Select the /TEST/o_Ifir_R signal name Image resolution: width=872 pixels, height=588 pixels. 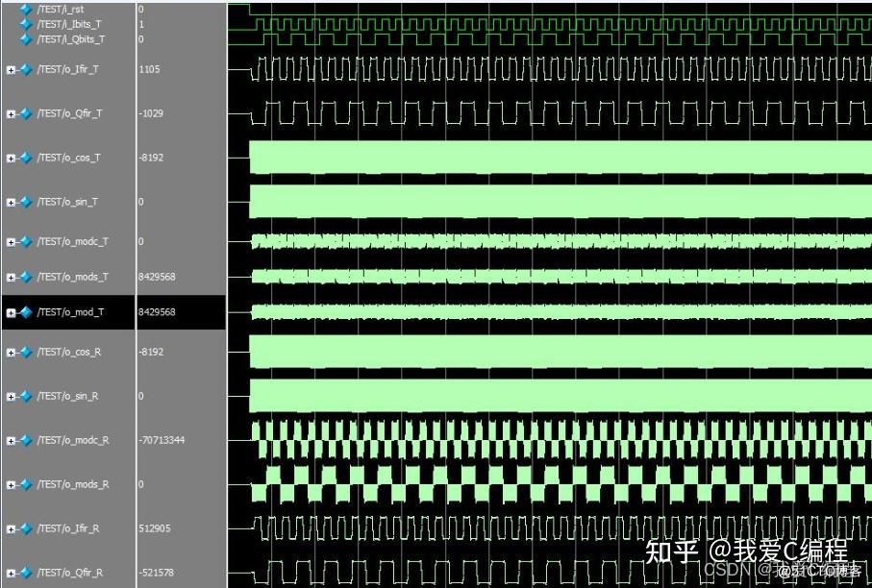pyautogui.click(x=68, y=528)
